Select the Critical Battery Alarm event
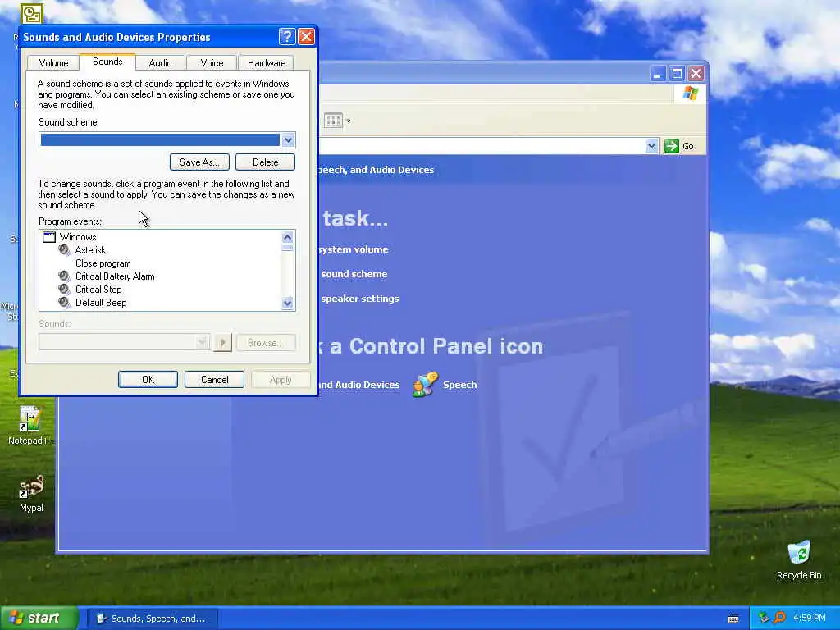The height and width of the screenshot is (630, 840). tap(115, 276)
